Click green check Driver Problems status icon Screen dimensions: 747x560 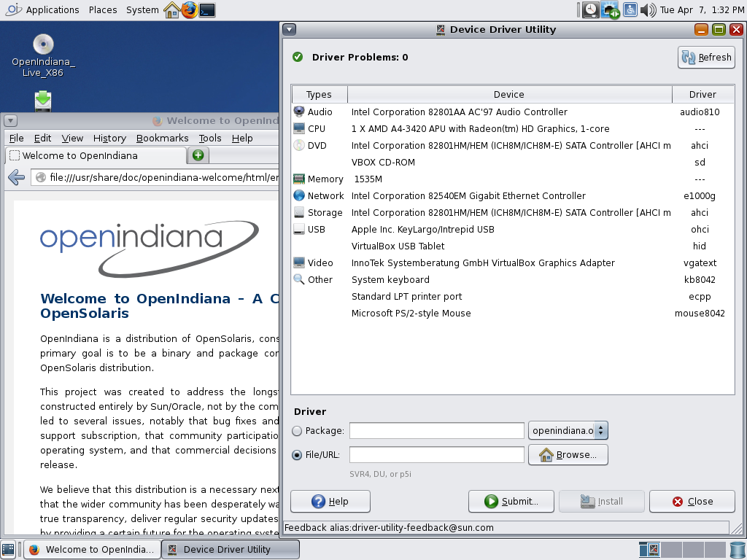pyautogui.click(x=298, y=57)
